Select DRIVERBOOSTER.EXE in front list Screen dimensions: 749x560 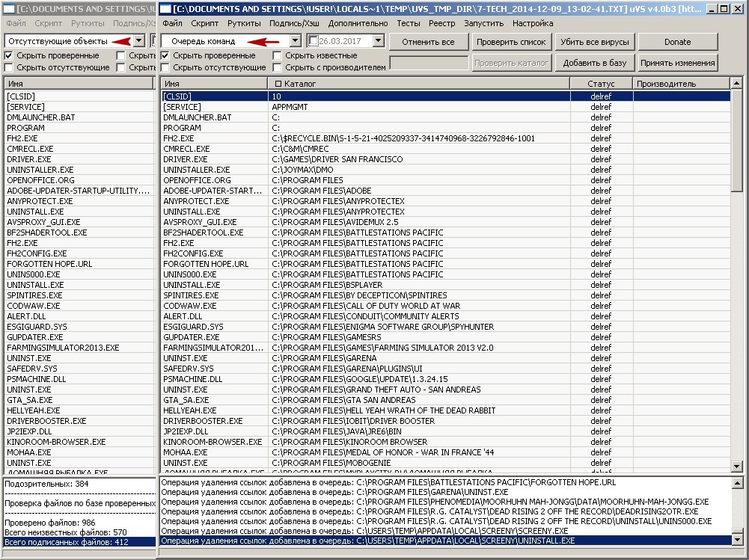coord(446,421)
